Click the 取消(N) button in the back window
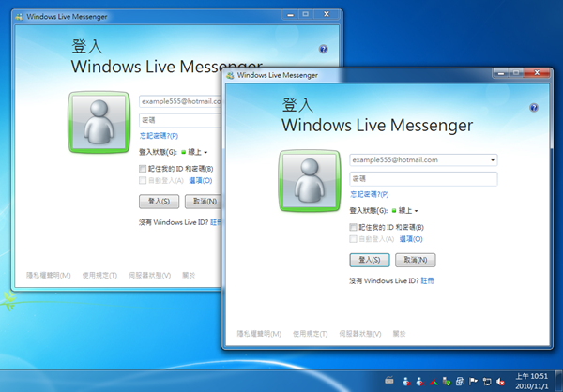The height and width of the screenshot is (392, 563). pyautogui.click(x=204, y=202)
